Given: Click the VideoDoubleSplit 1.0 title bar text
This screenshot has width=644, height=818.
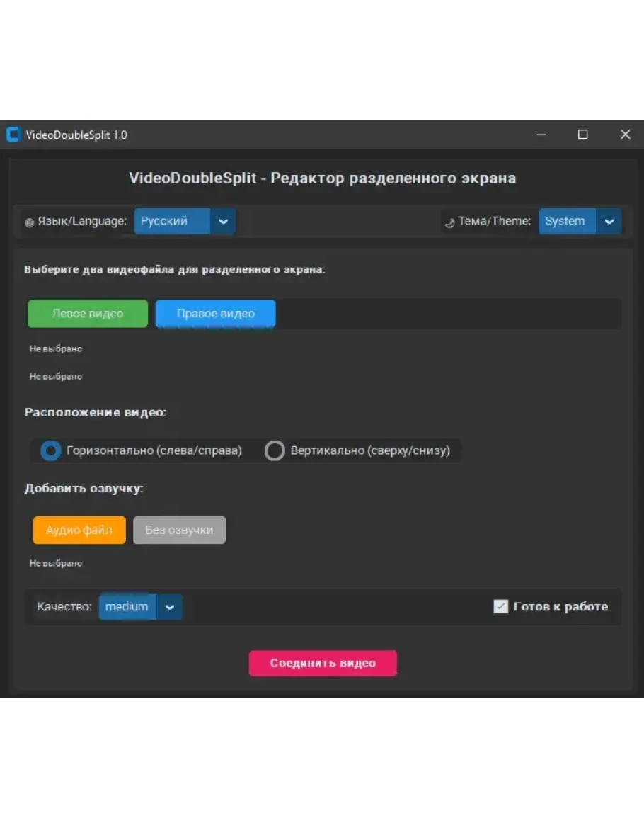Looking at the screenshot, I should coord(76,135).
